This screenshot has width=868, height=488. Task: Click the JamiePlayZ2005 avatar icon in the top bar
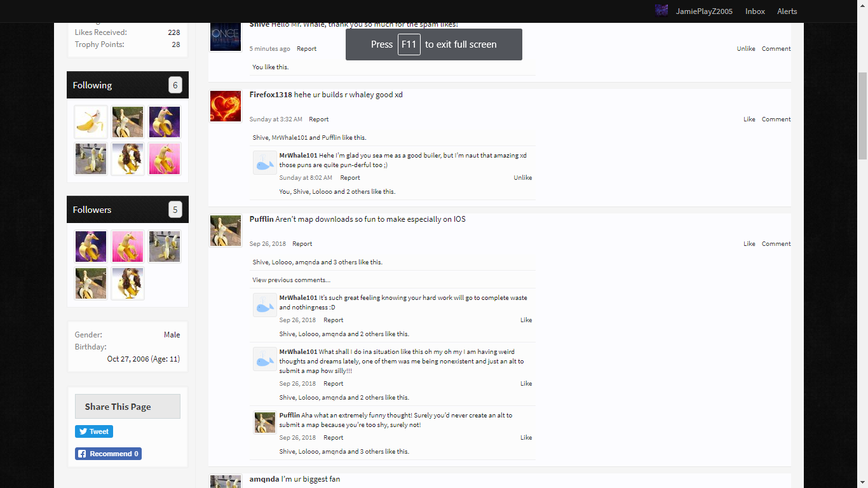(661, 11)
